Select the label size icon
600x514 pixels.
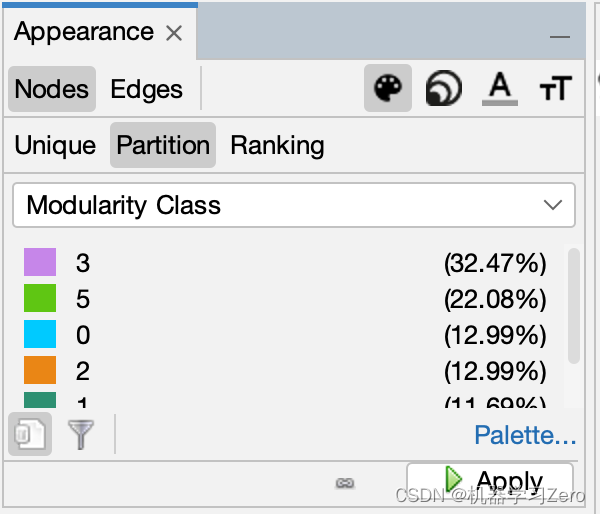click(555, 89)
